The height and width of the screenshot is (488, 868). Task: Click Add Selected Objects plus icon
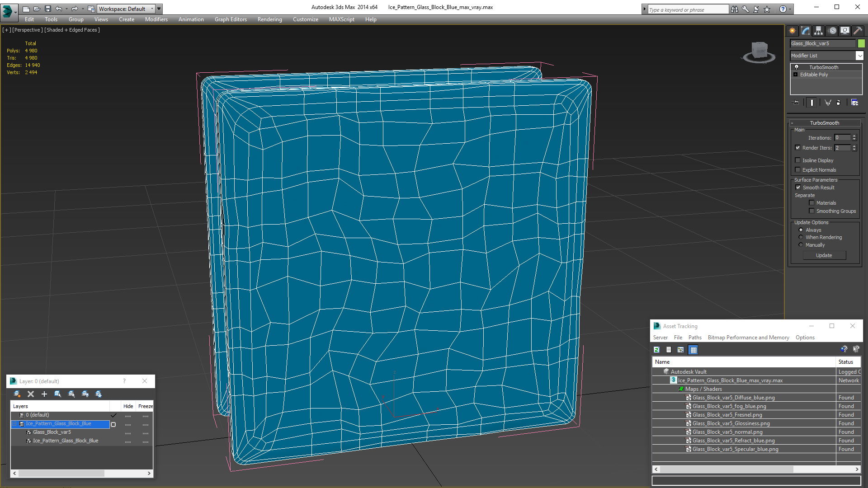(x=44, y=394)
